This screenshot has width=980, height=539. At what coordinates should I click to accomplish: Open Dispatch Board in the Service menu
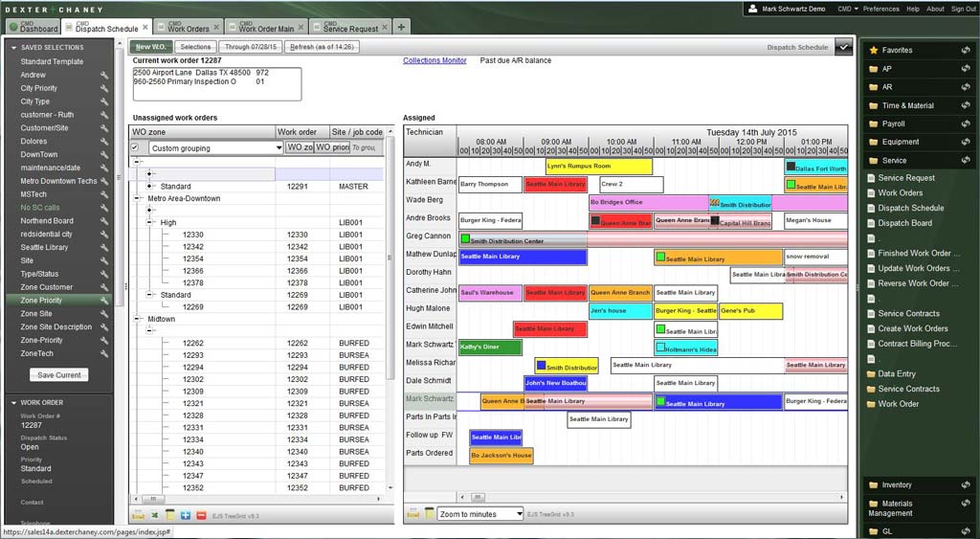[904, 223]
